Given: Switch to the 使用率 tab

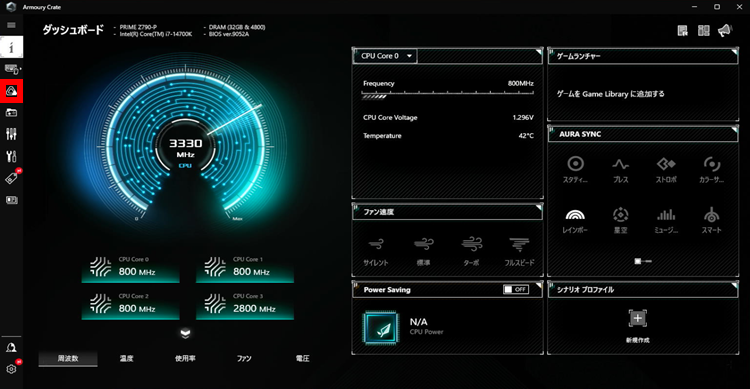Looking at the screenshot, I should coord(185,358).
